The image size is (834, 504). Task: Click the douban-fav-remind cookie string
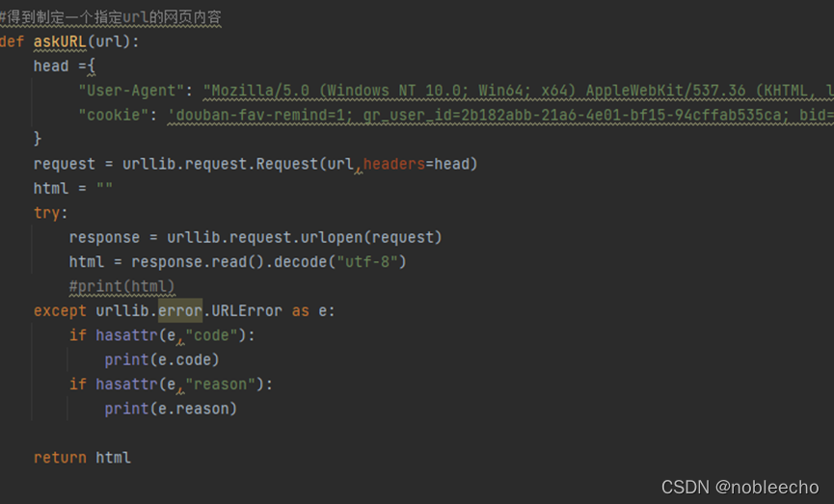(500, 115)
